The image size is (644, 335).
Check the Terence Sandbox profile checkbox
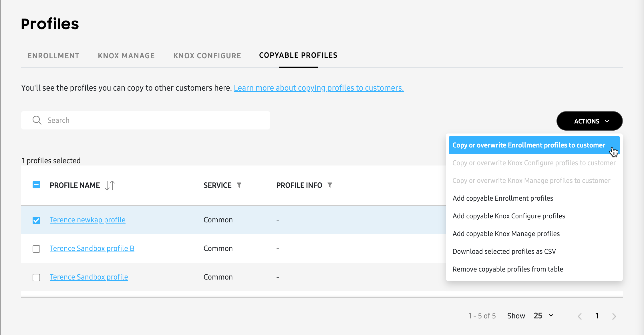36,277
